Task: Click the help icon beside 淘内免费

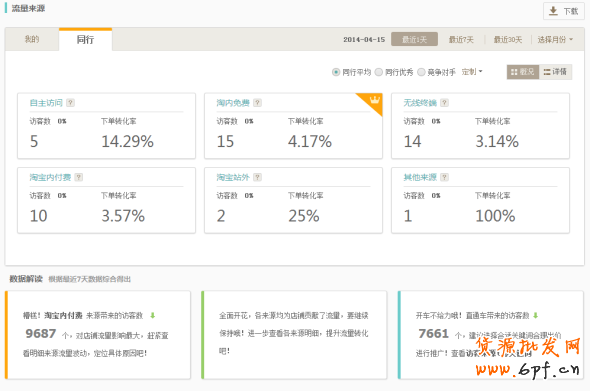Action: click(257, 103)
